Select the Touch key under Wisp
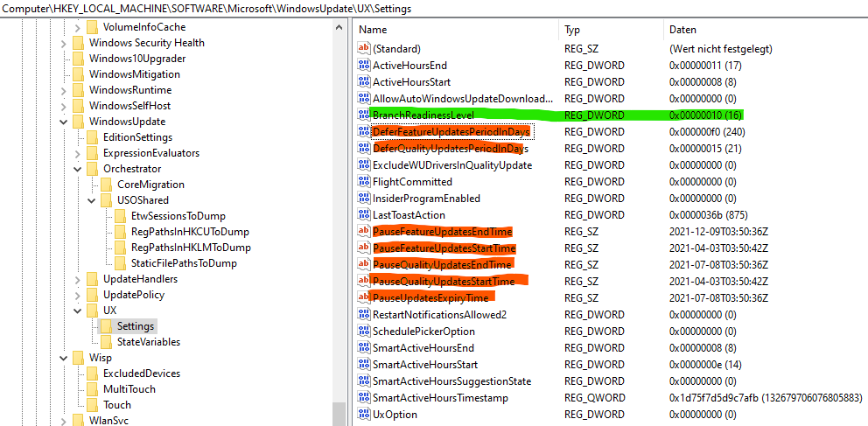Viewport: 868px width, 426px height. [x=116, y=405]
